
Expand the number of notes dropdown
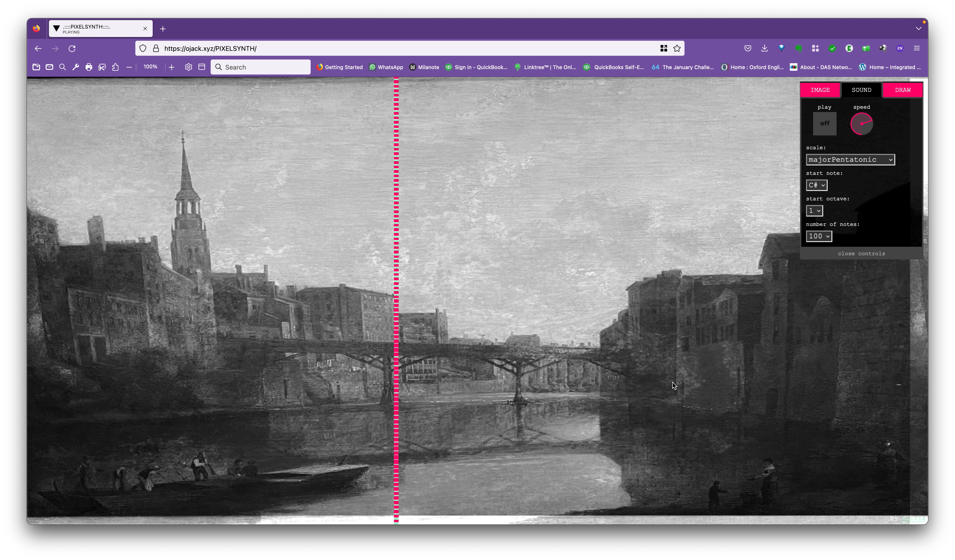(x=819, y=236)
